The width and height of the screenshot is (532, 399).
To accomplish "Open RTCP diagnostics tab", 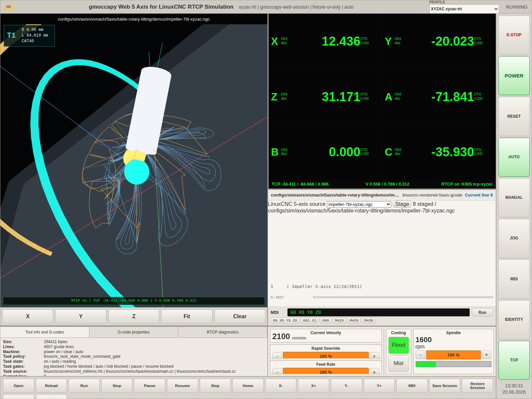I will tap(222, 332).
